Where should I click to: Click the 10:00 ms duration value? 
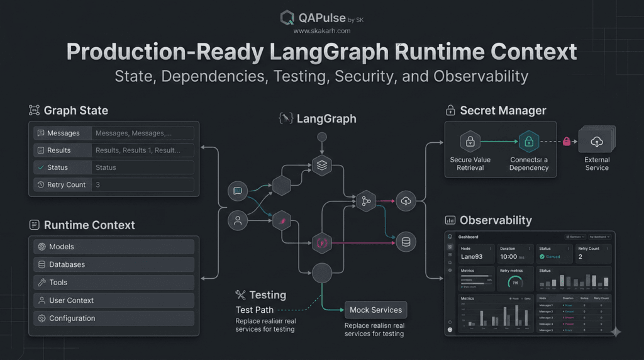[512, 257]
